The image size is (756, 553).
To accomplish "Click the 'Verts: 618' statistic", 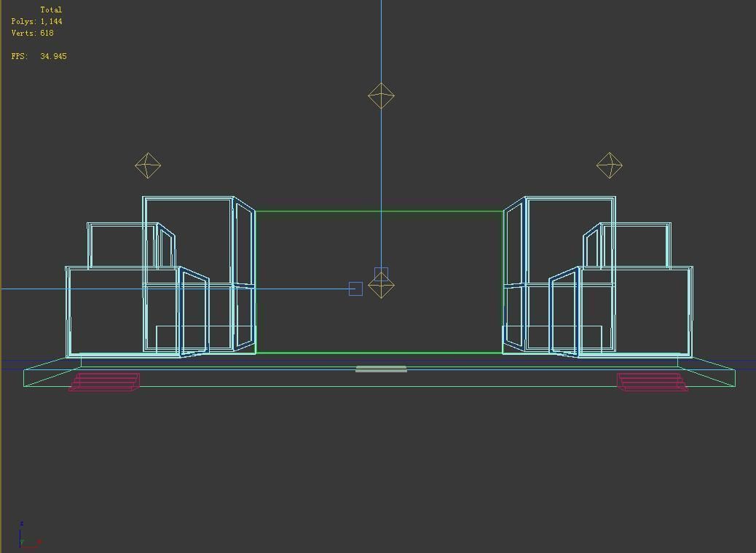I will pos(32,33).
